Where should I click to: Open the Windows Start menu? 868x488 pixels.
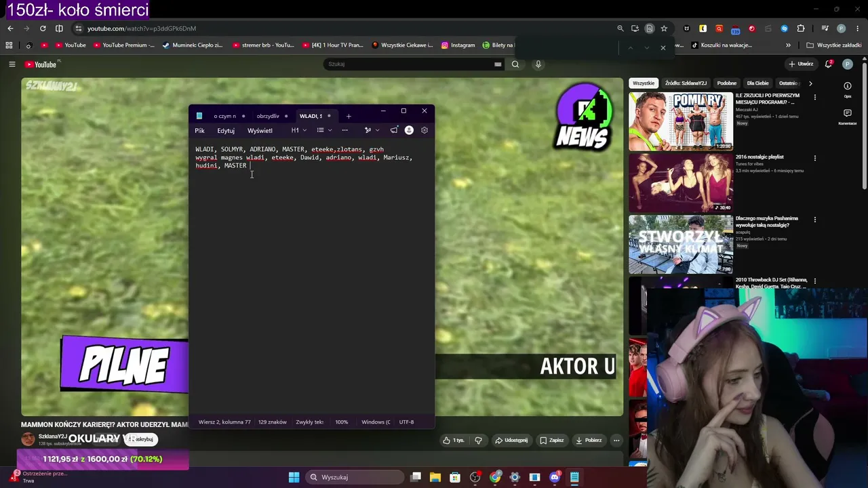click(294, 477)
